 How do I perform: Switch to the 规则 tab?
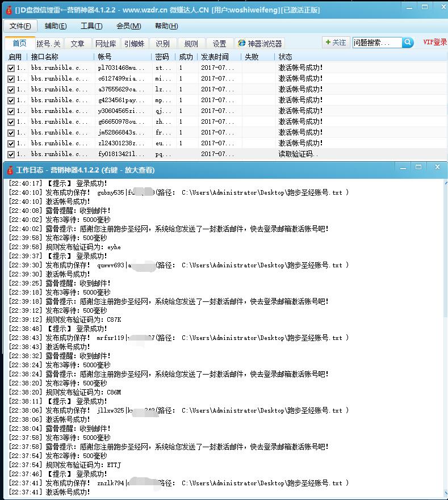pos(191,44)
